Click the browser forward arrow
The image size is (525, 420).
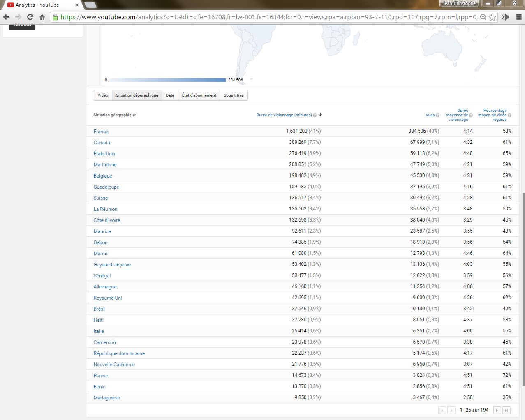click(18, 17)
